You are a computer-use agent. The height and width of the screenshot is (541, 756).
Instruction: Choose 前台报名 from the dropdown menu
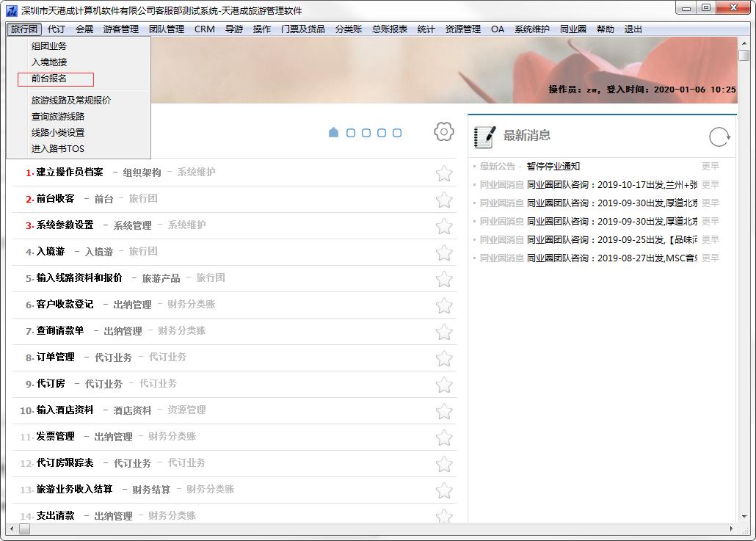tap(49, 79)
